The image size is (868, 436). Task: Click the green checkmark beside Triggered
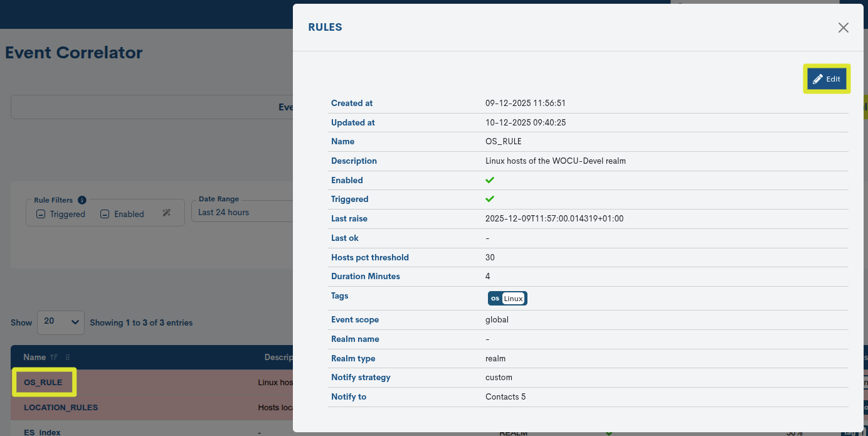tap(489, 199)
